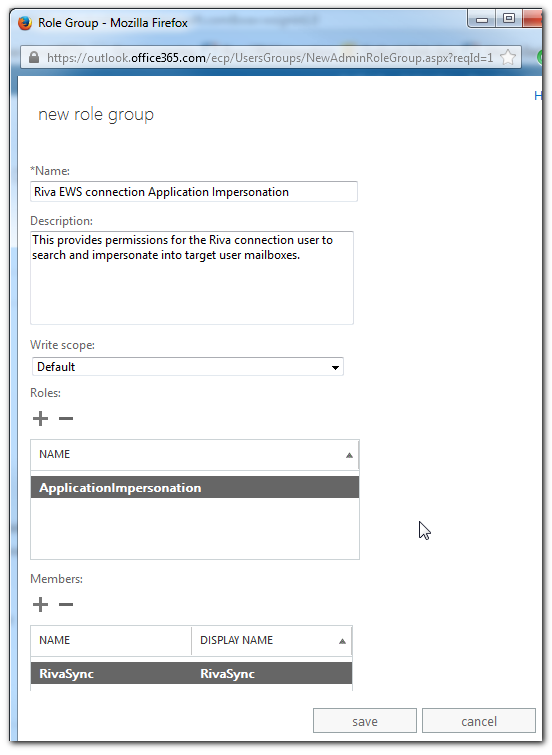Click the Firefox logo in title bar
552x755 pixels.
pos(25,23)
